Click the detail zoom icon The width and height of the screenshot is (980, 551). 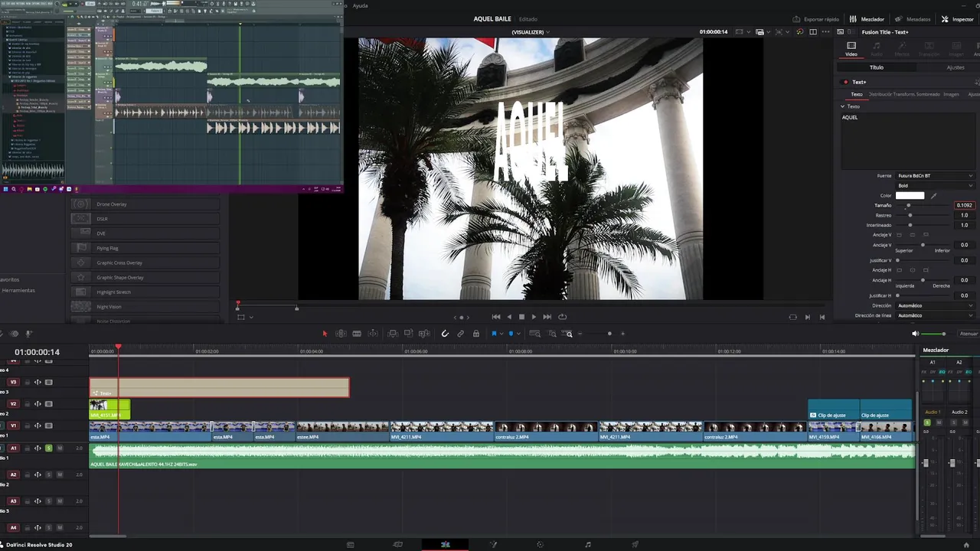(x=552, y=334)
